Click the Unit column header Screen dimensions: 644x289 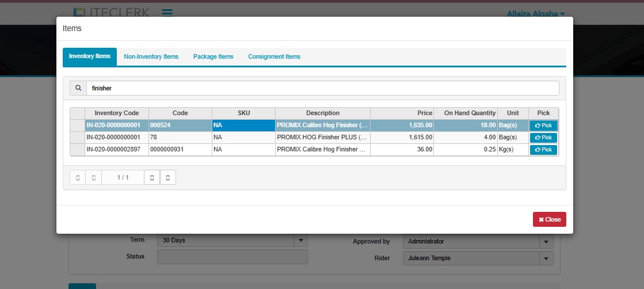click(513, 113)
